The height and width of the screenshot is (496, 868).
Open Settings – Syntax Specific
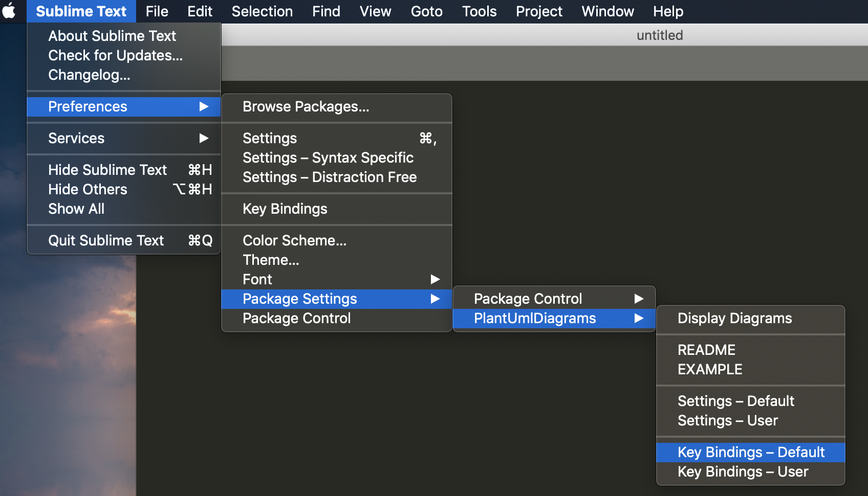point(328,158)
